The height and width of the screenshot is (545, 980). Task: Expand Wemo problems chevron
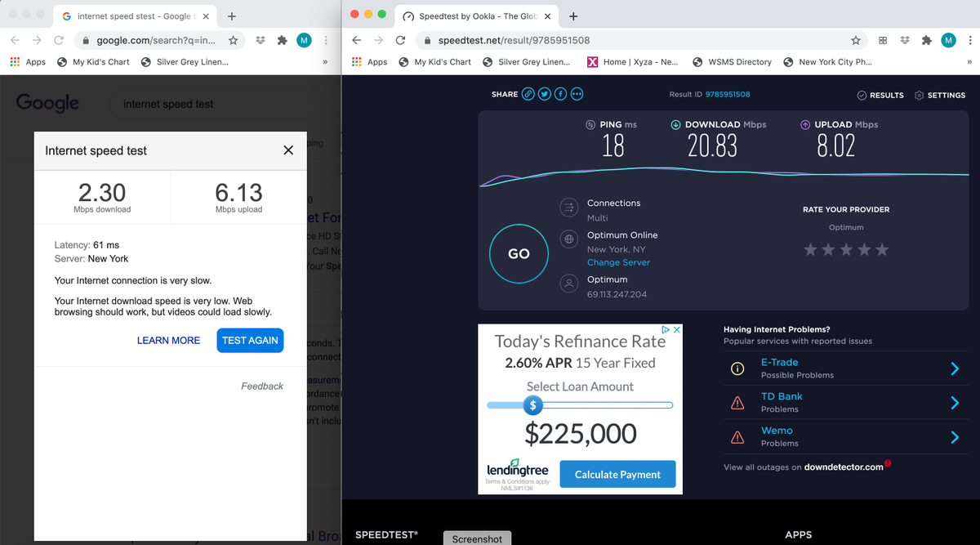tap(955, 437)
